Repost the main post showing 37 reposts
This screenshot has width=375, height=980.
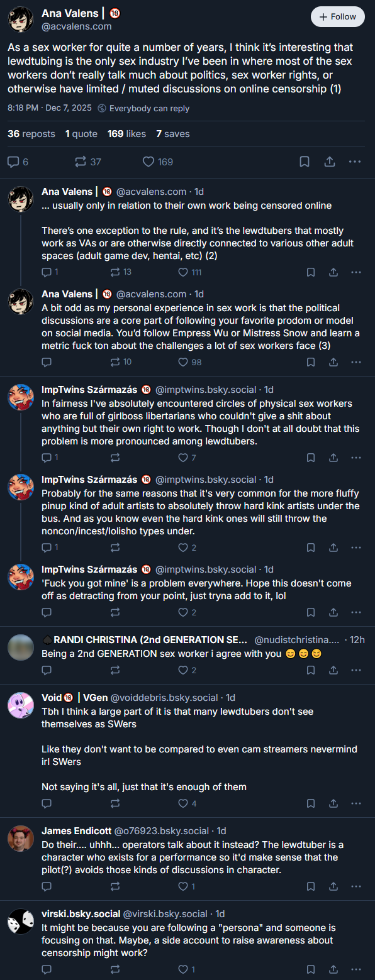click(x=88, y=162)
